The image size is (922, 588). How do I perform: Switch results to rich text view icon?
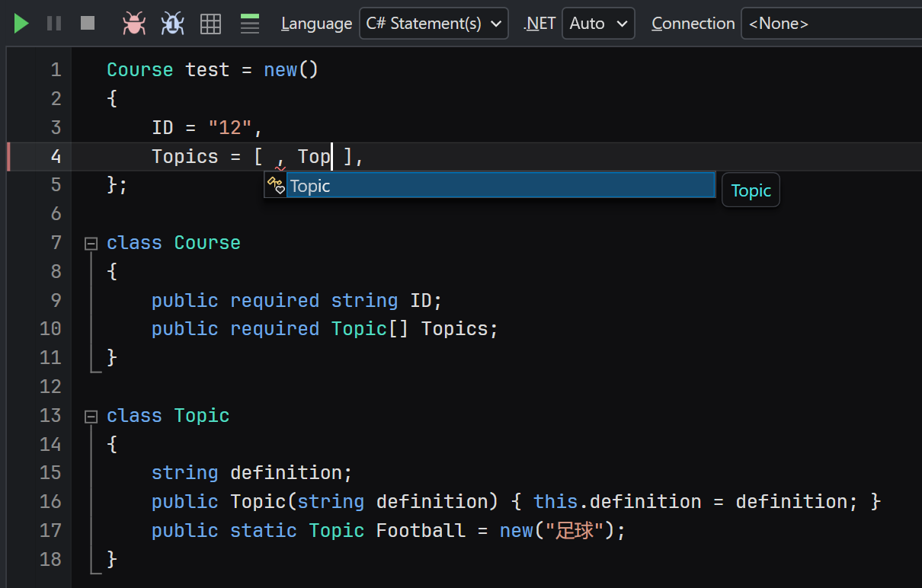249,24
